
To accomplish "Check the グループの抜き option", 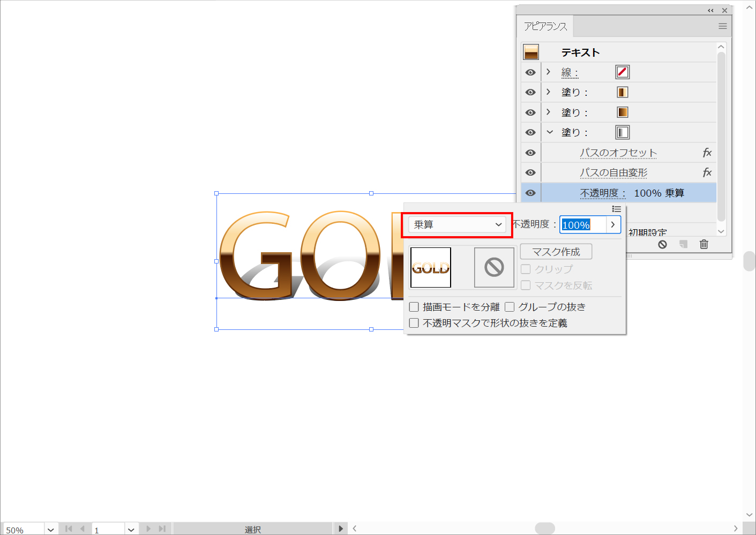I will pos(510,307).
